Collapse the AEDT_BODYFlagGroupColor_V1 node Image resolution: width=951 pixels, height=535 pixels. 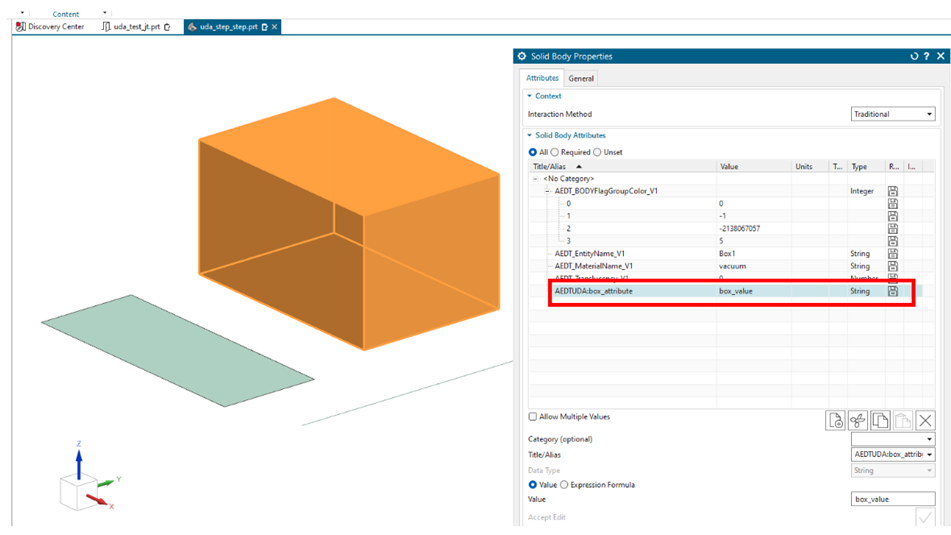click(x=547, y=191)
